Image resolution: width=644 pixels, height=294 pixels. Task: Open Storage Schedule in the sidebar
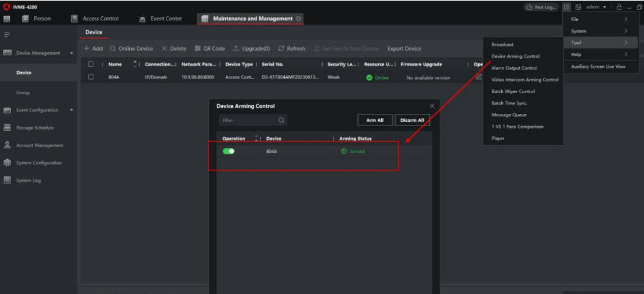coord(35,128)
